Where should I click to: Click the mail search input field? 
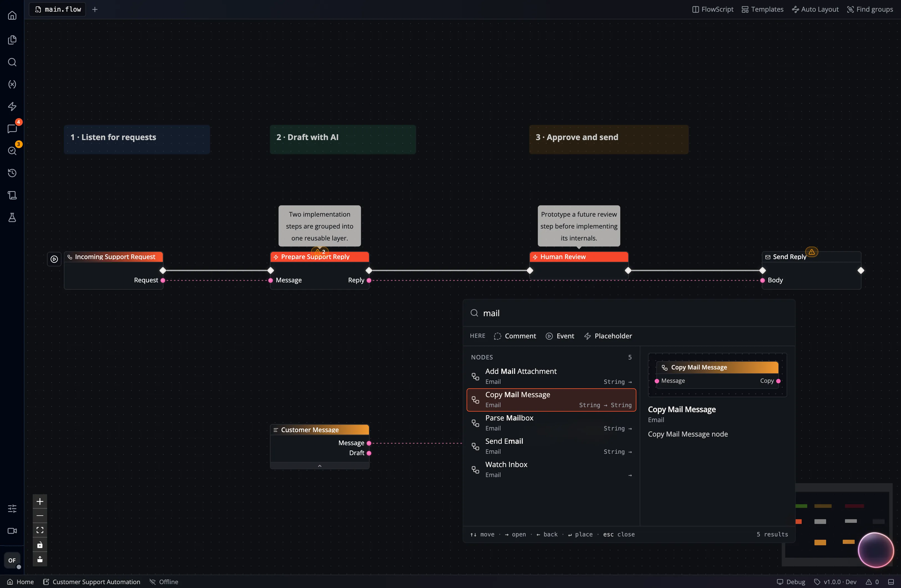tap(628, 313)
